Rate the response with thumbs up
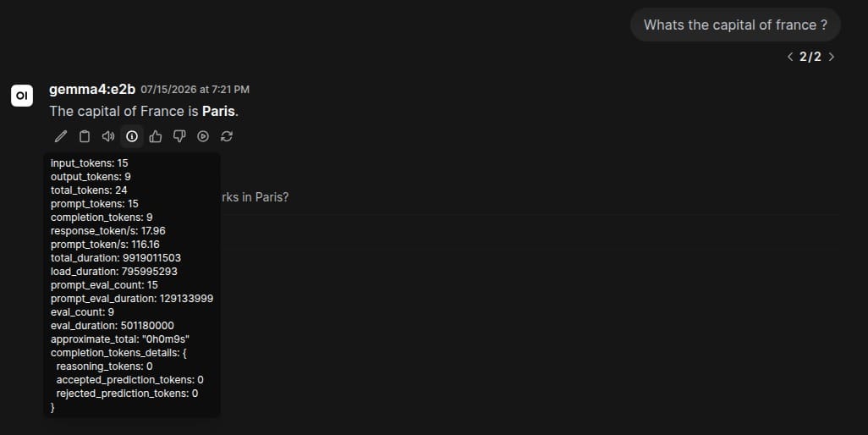The width and height of the screenshot is (868, 435). [156, 136]
